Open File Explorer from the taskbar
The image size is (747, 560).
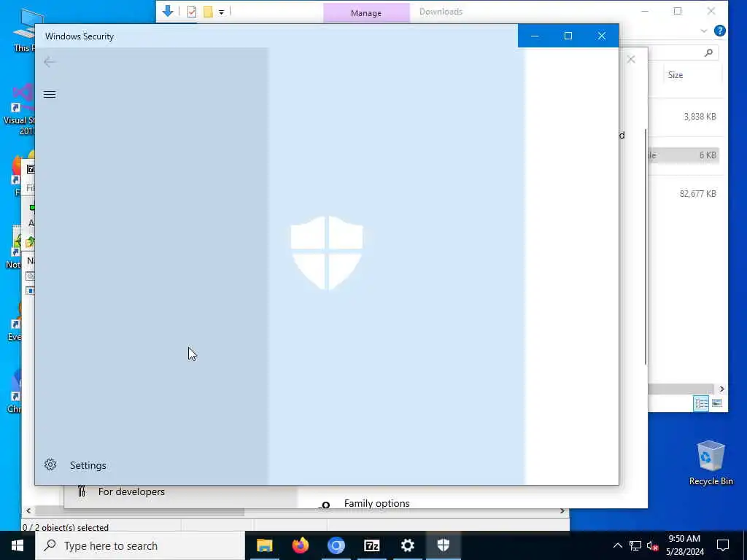tap(264, 545)
